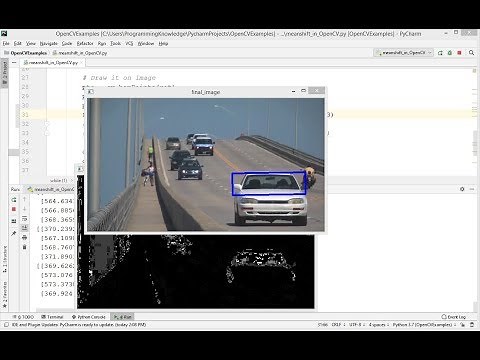Collapse code fold marker at line 32

(x=47, y=124)
